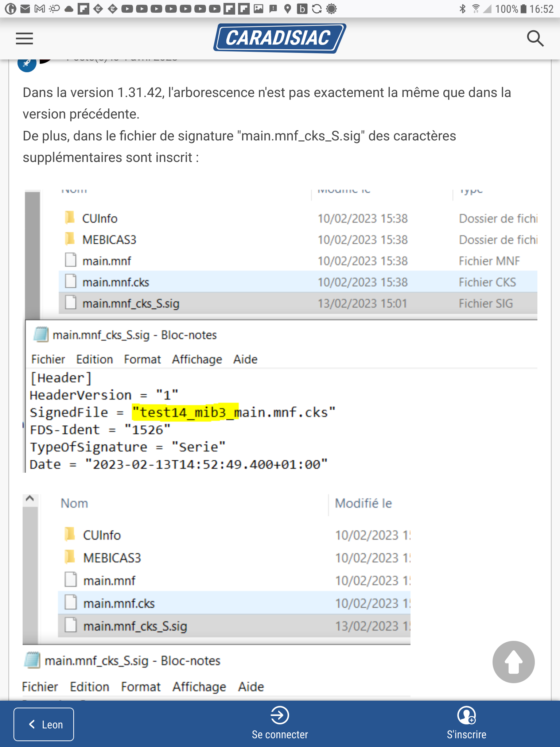
Task: Tap the mail notification icon
Action: [25, 9]
